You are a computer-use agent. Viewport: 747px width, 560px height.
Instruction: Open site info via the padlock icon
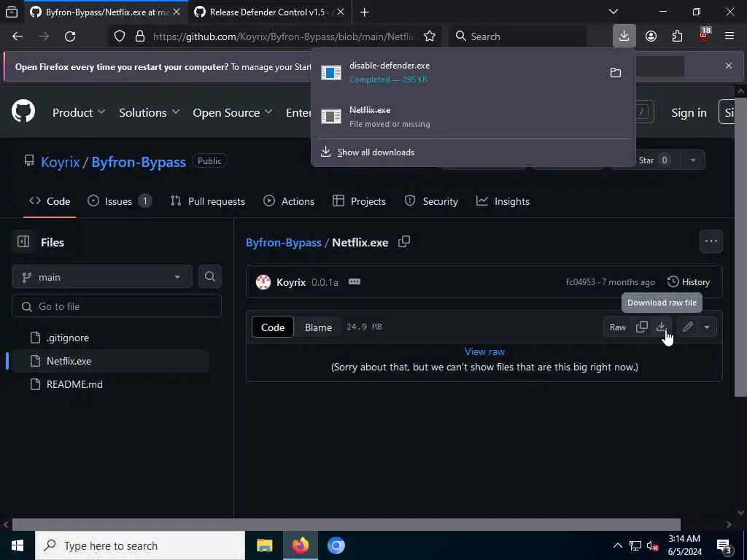[139, 36]
